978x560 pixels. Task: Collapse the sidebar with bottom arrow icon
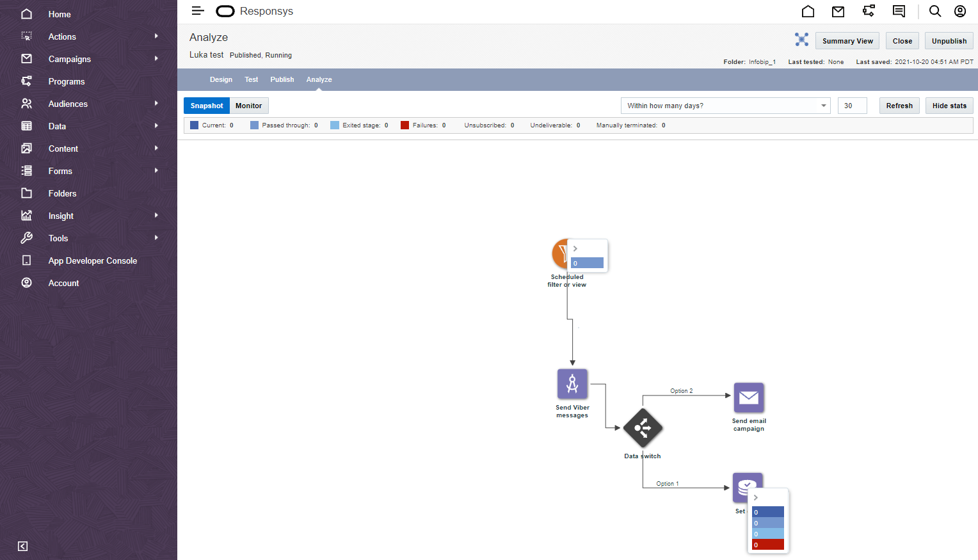coord(23,546)
